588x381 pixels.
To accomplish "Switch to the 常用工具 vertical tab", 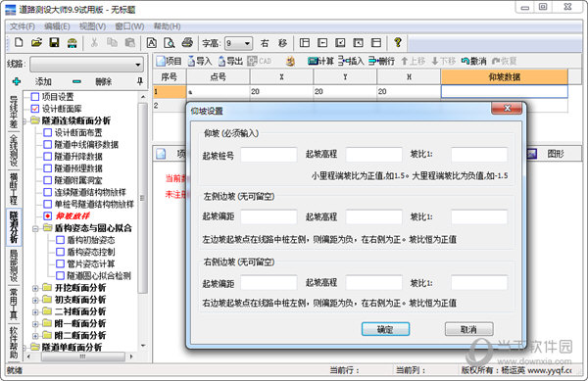I will click(14, 304).
